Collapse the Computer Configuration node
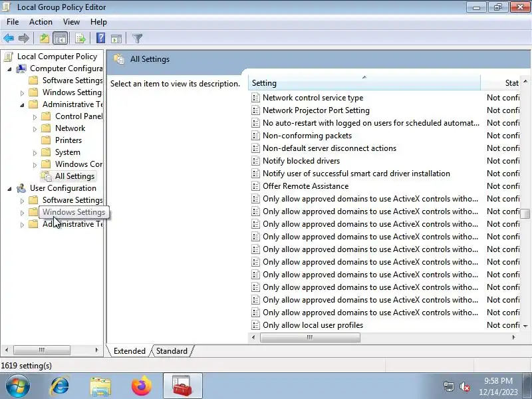Image resolution: width=532 pixels, height=399 pixels. 9,69
